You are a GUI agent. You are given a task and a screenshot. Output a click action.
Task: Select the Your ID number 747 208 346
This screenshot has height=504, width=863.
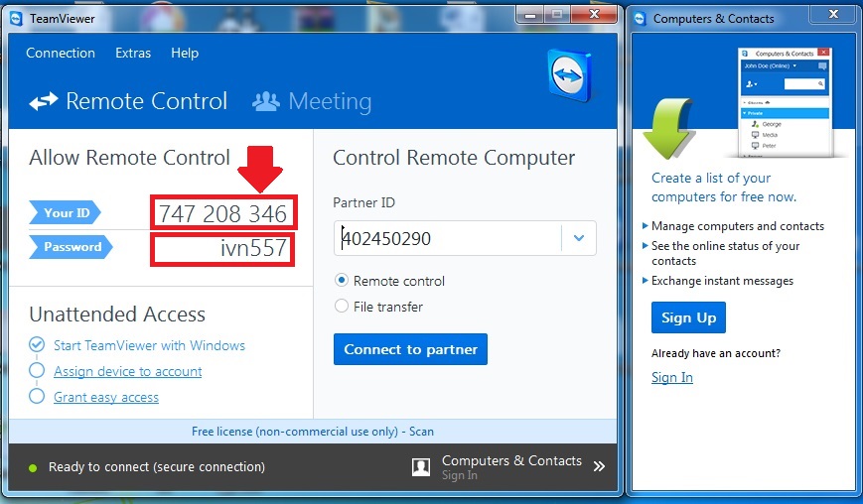[x=222, y=213]
